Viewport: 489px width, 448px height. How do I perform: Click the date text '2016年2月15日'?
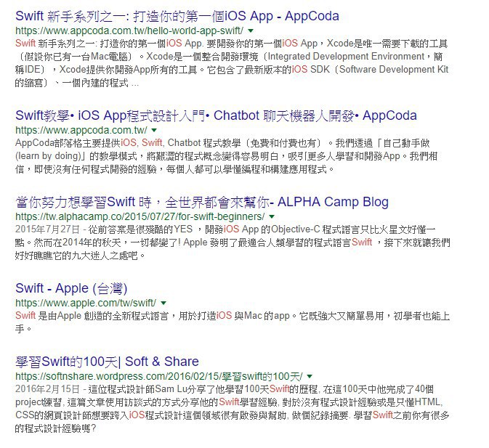(x=48, y=389)
